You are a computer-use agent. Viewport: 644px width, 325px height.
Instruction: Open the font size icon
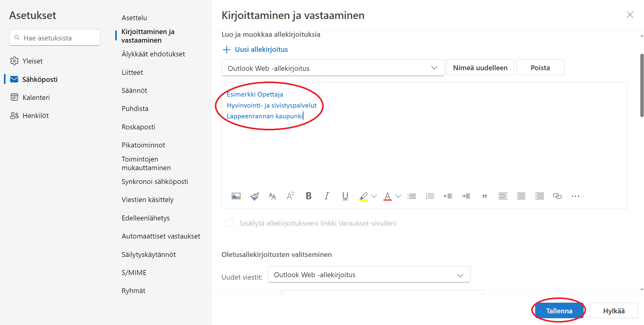(272, 196)
